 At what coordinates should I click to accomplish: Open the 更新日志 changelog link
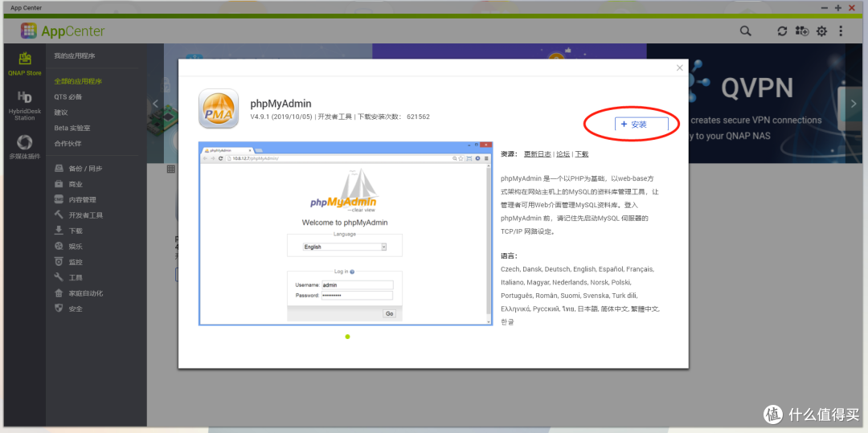[538, 154]
